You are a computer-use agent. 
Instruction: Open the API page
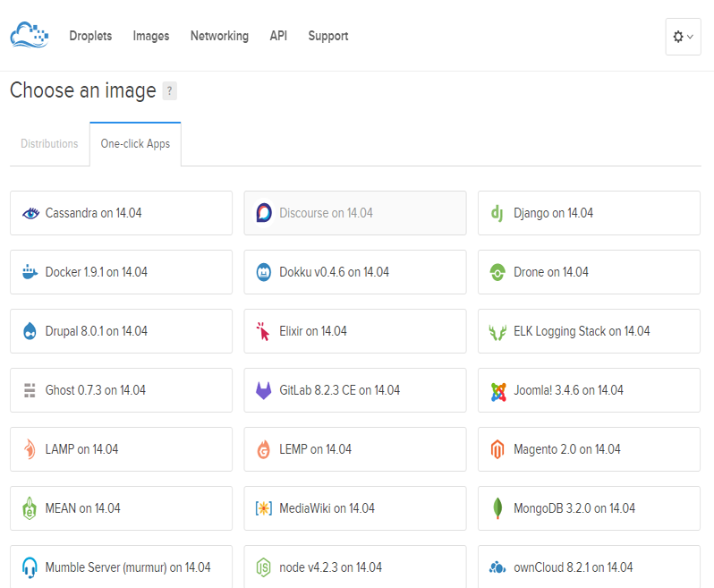pos(278,36)
